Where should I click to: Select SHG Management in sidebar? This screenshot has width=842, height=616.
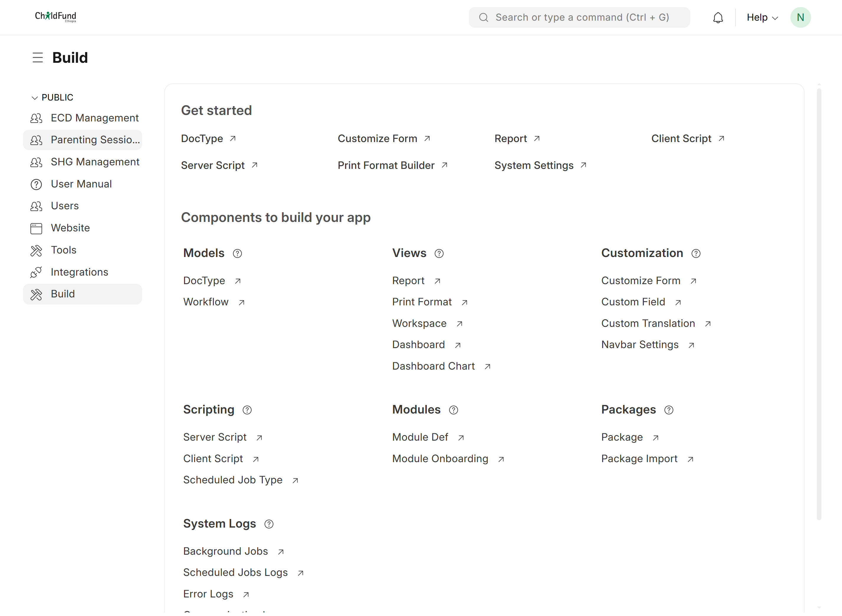(83, 162)
